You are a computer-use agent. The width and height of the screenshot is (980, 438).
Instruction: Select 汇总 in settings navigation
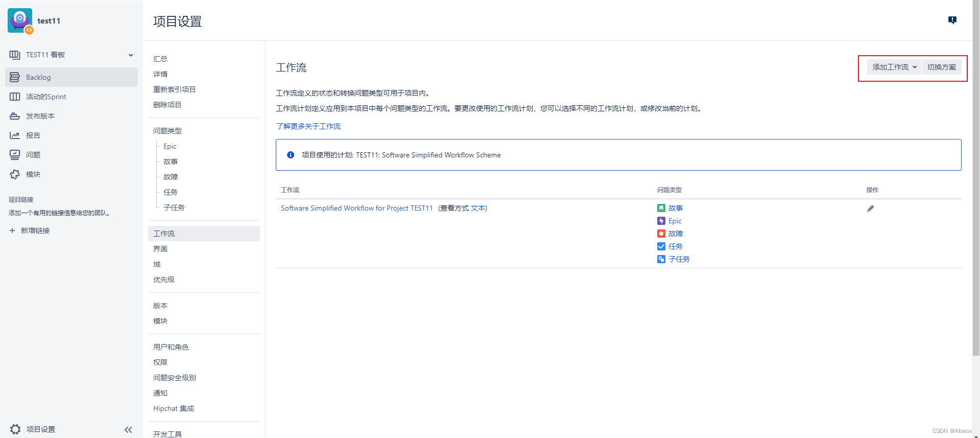160,59
